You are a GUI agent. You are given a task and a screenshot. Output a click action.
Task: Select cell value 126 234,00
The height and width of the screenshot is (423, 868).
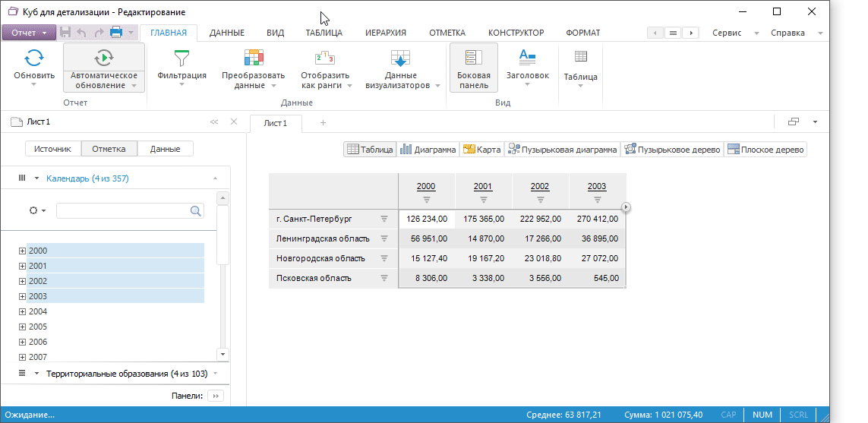tap(427, 219)
